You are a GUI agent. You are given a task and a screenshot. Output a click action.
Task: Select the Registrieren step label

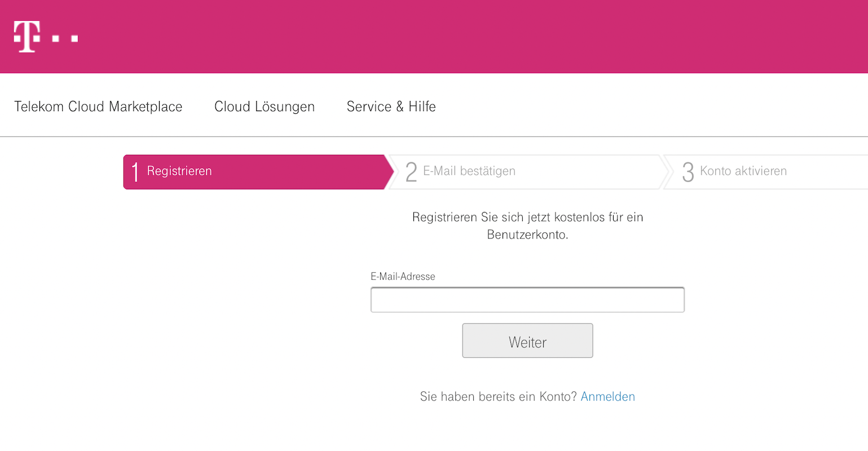coord(179,171)
